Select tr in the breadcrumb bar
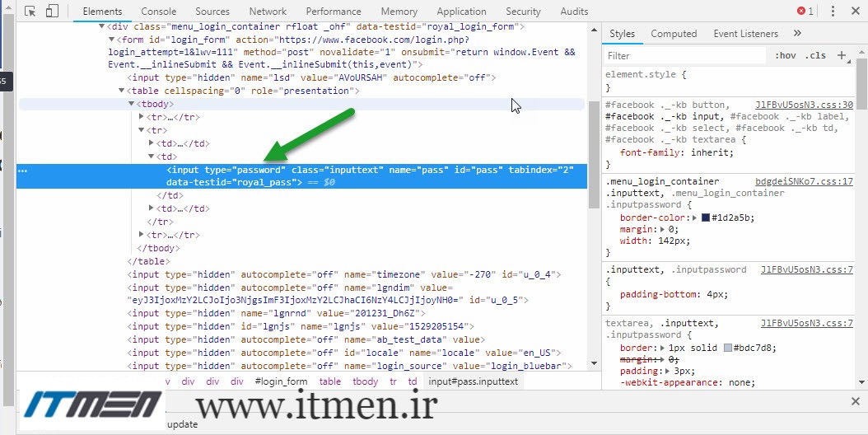This screenshot has height=435, width=868. click(x=393, y=381)
